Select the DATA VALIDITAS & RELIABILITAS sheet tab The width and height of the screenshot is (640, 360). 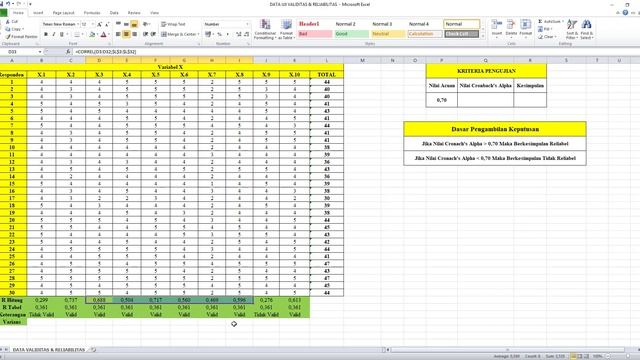49,350
